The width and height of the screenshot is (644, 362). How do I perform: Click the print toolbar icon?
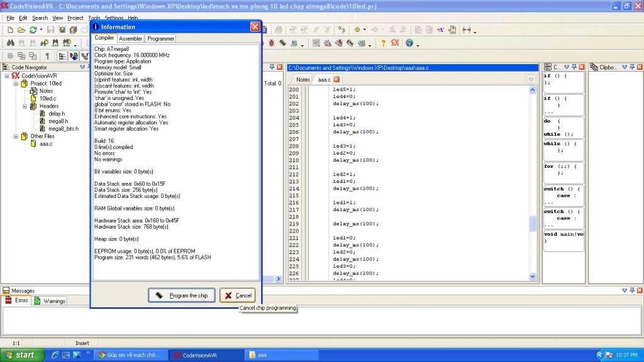tap(279, 30)
